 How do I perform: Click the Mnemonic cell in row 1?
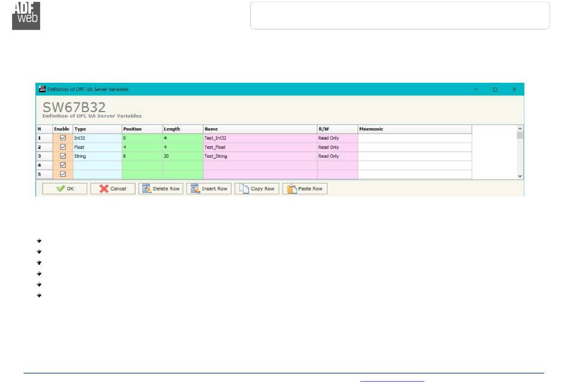coord(415,138)
